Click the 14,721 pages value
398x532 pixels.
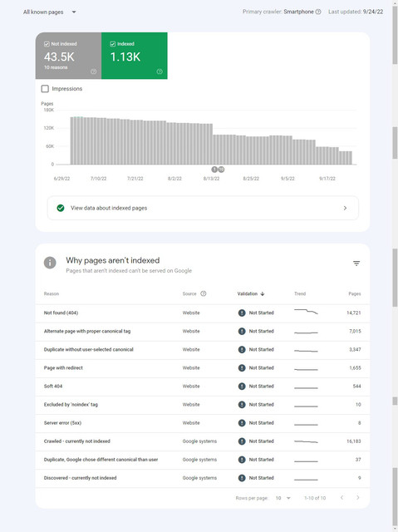(x=354, y=313)
